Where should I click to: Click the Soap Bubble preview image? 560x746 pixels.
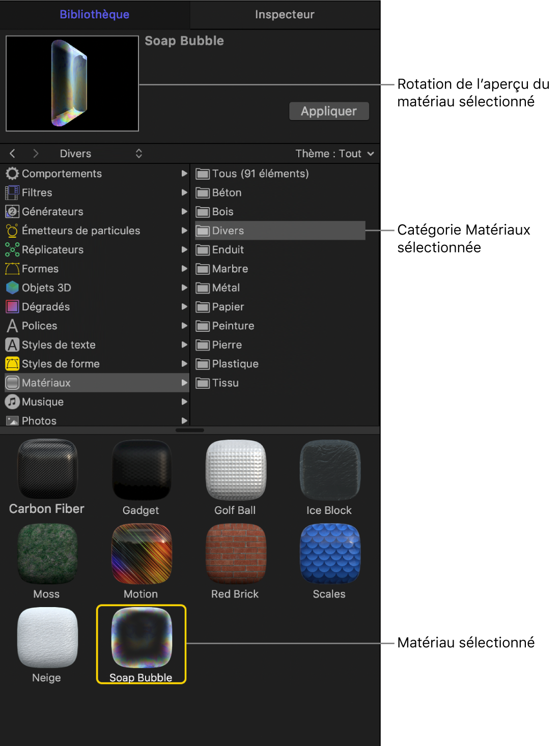(72, 83)
